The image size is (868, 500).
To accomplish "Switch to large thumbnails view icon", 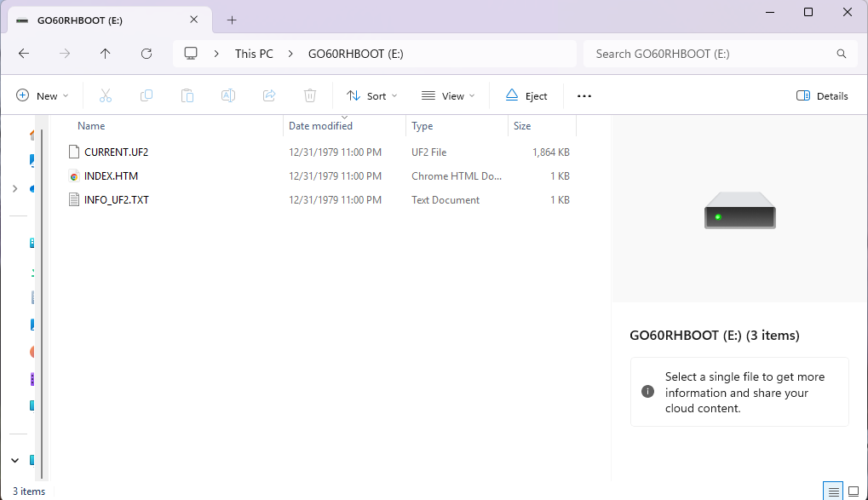I will 854,491.
